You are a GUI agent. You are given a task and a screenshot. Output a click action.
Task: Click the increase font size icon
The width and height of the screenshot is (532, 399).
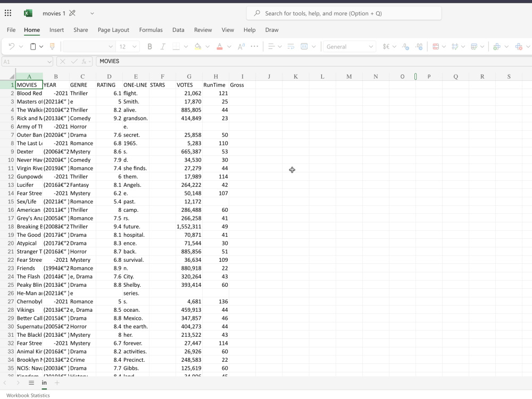point(241,46)
